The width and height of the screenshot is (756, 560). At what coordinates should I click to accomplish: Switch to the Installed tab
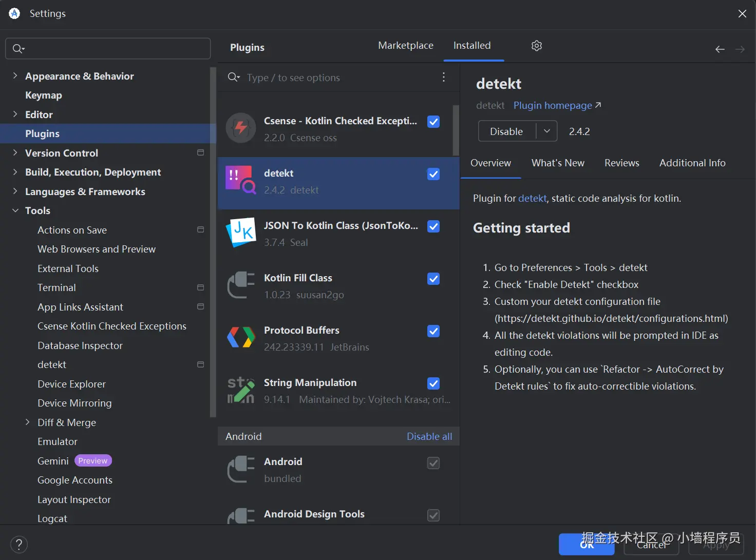pos(472,45)
